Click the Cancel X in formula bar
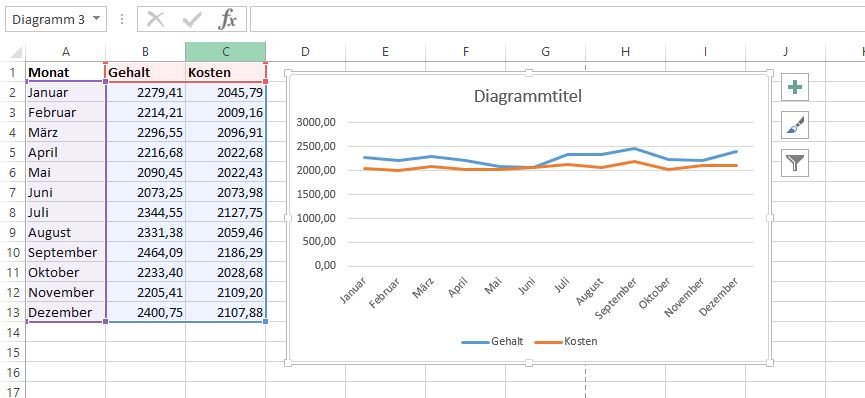Viewport: 865px width, 398px height. coord(156,19)
